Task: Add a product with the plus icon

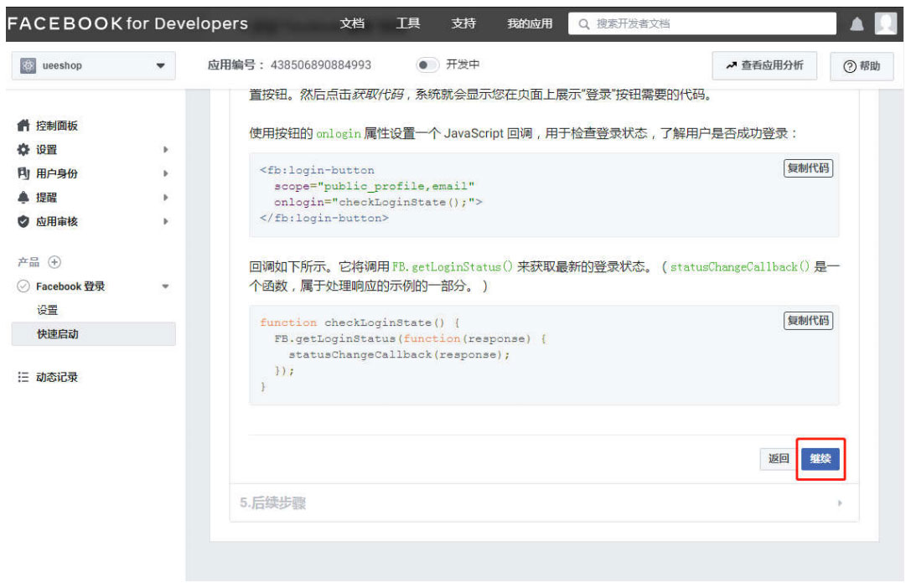Action: pyautogui.click(x=54, y=262)
